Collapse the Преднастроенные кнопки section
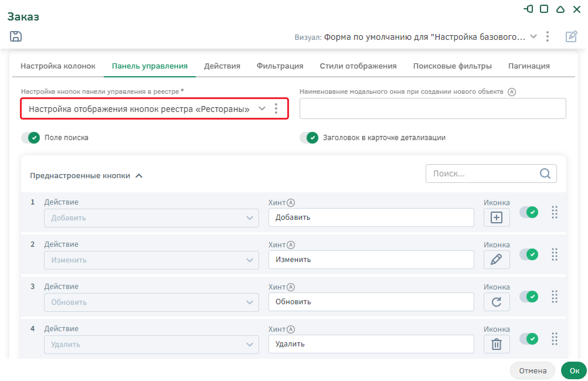This screenshot has width=588, height=381. 139,176
